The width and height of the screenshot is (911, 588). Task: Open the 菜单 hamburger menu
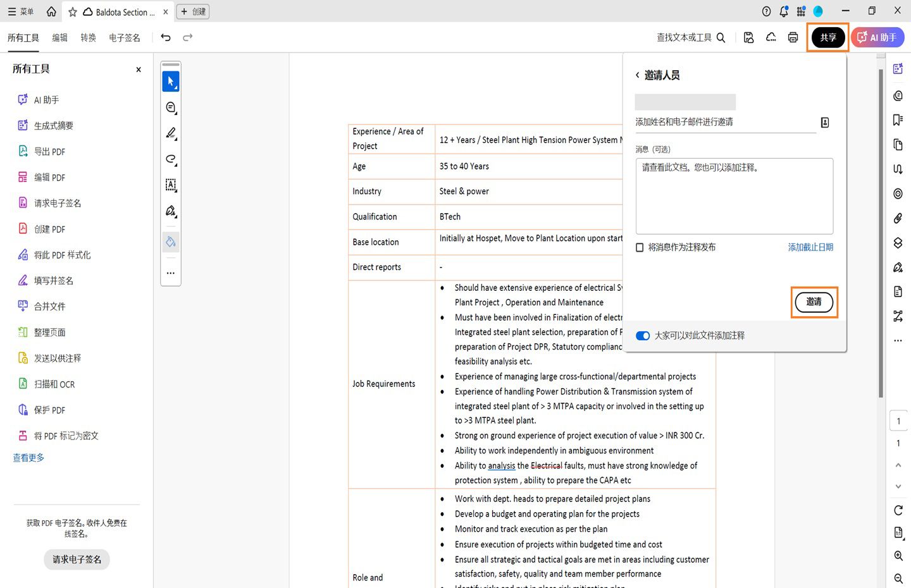coord(21,11)
